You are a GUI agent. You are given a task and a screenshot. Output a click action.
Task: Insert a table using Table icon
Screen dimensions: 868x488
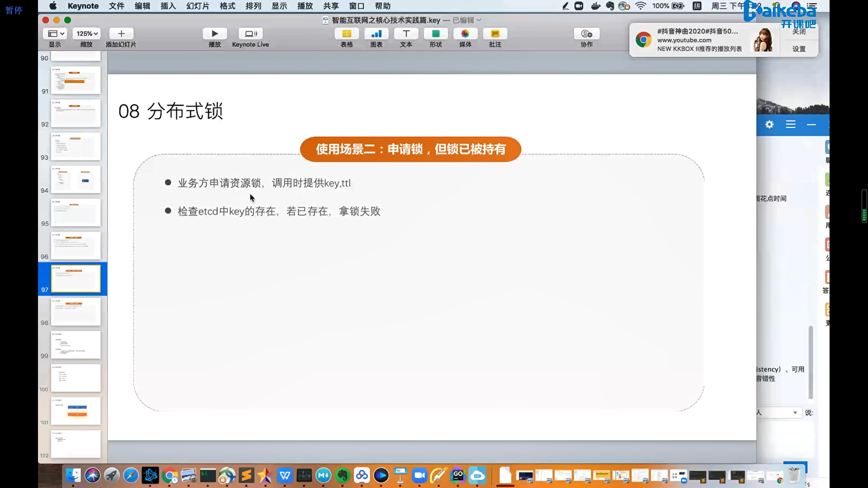(x=346, y=34)
